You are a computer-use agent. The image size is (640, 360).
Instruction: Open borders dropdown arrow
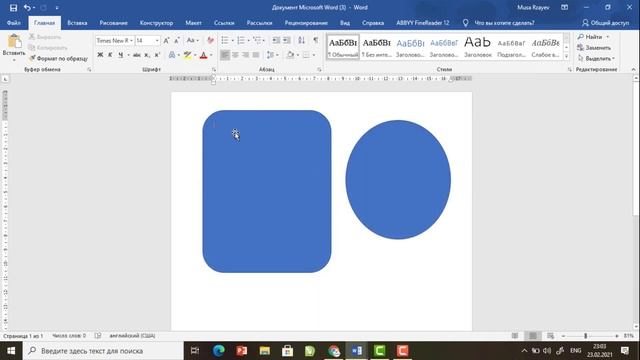tap(313, 55)
